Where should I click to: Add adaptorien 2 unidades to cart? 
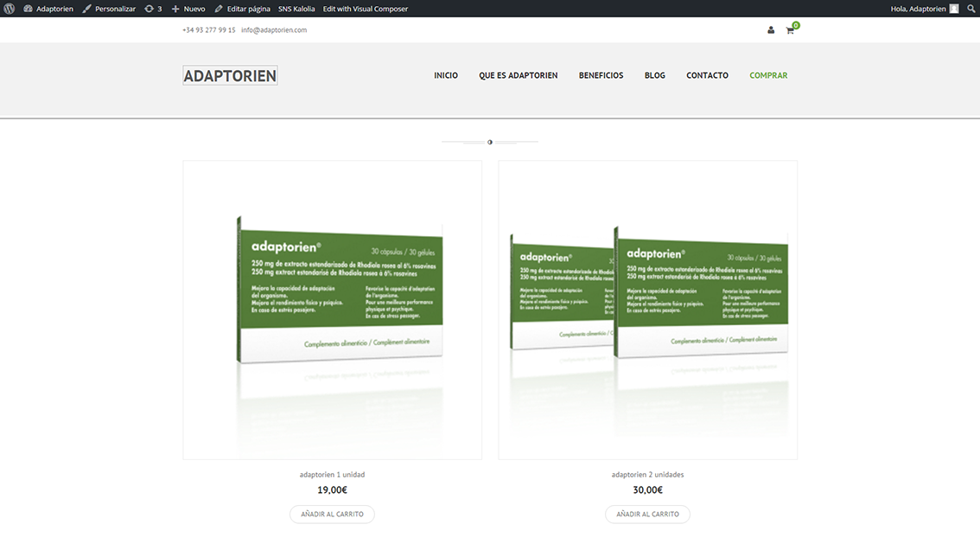(x=647, y=515)
